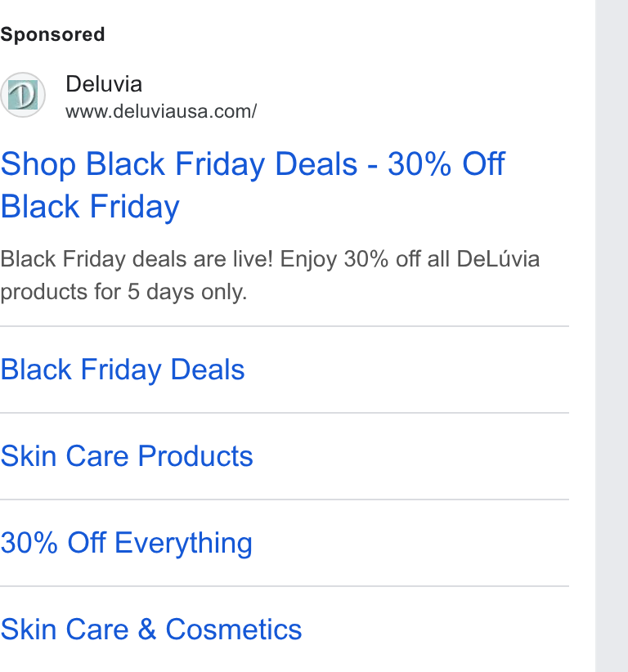Image resolution: width=628 pixels, height=672 pixels.
Task: Select the Skin Care Products sitelink
Action: pyautogui.click(x=127, y=456)
